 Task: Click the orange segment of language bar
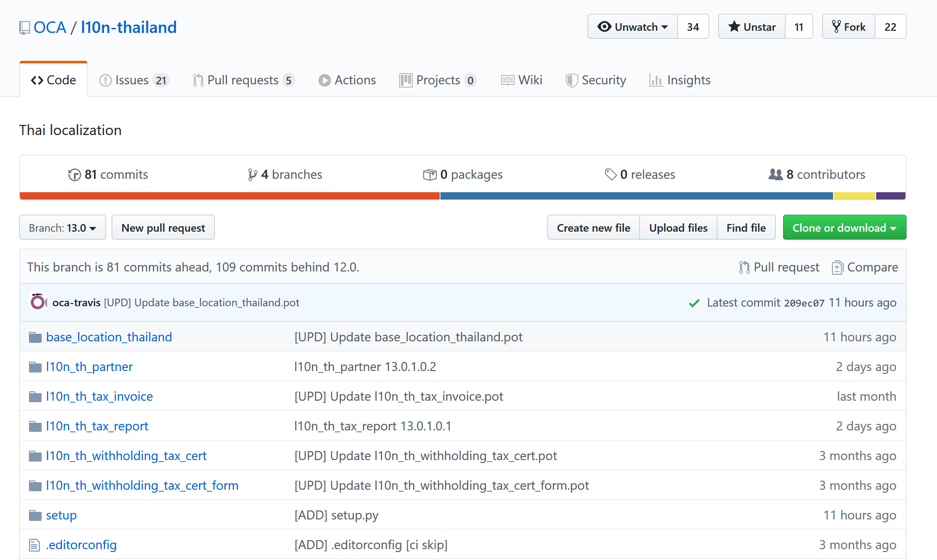pyautogui.click(x=230, y=196)
